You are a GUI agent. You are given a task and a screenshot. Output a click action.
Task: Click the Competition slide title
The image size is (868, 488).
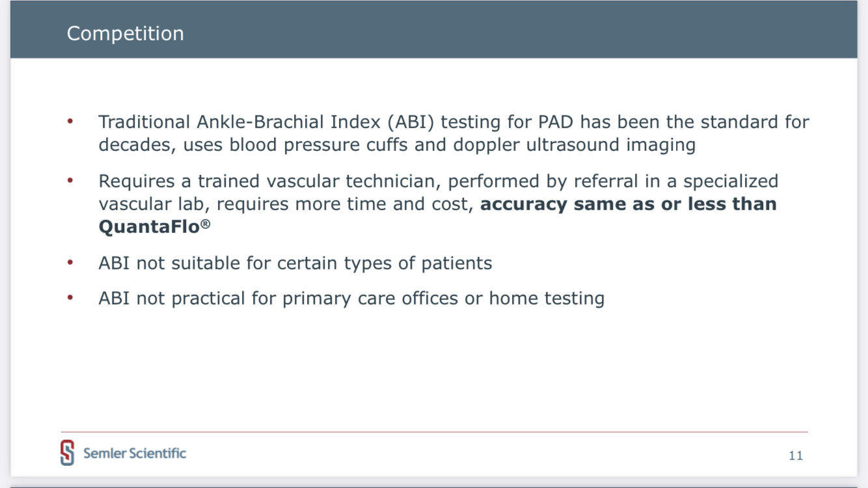tap(125, 33)
